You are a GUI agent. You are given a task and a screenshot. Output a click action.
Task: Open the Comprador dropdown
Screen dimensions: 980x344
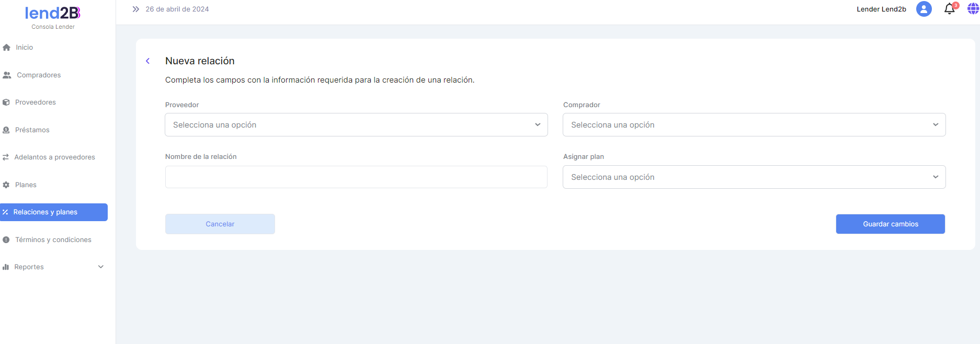(x=754, y=125)
